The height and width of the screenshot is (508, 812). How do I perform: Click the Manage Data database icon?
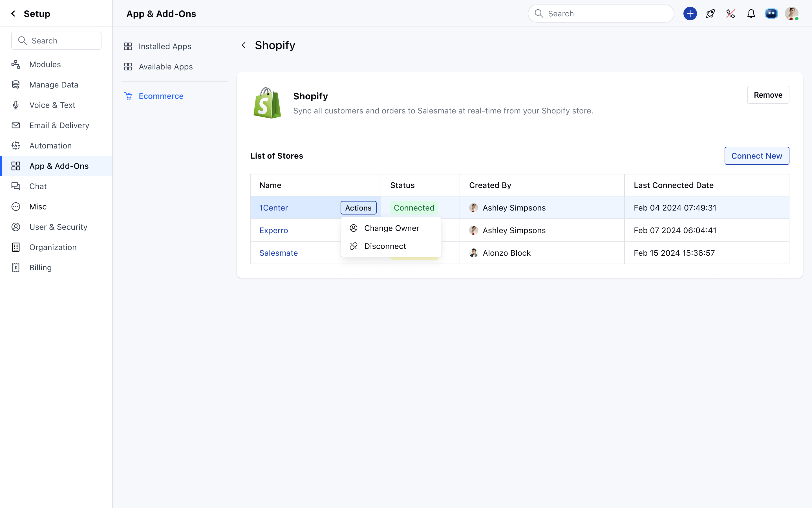[16, 85]
